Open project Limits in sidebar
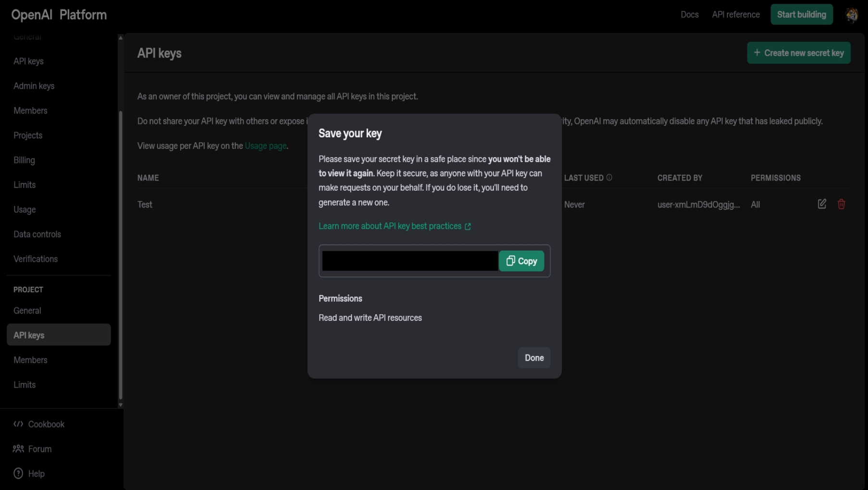This screenshot has height=490, width=868. click(25, 385)
